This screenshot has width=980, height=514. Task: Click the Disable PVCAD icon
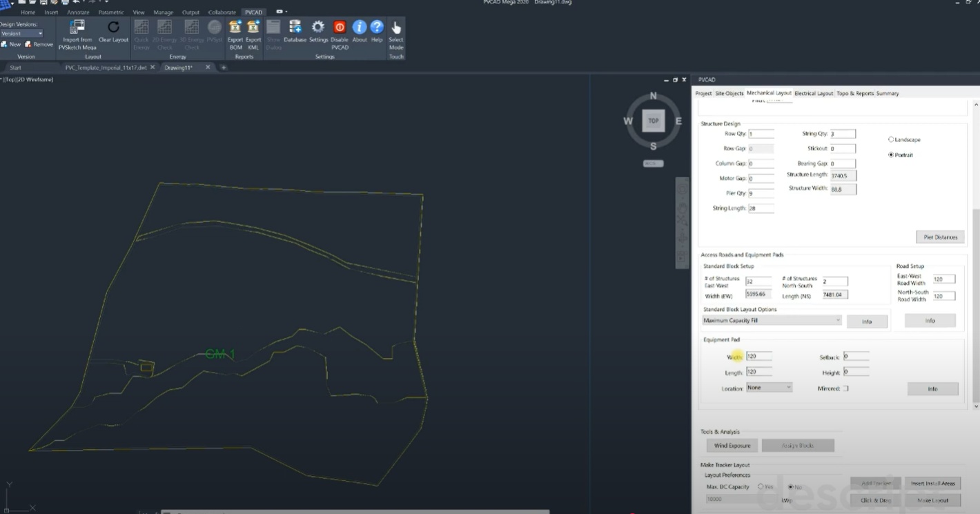340,28
